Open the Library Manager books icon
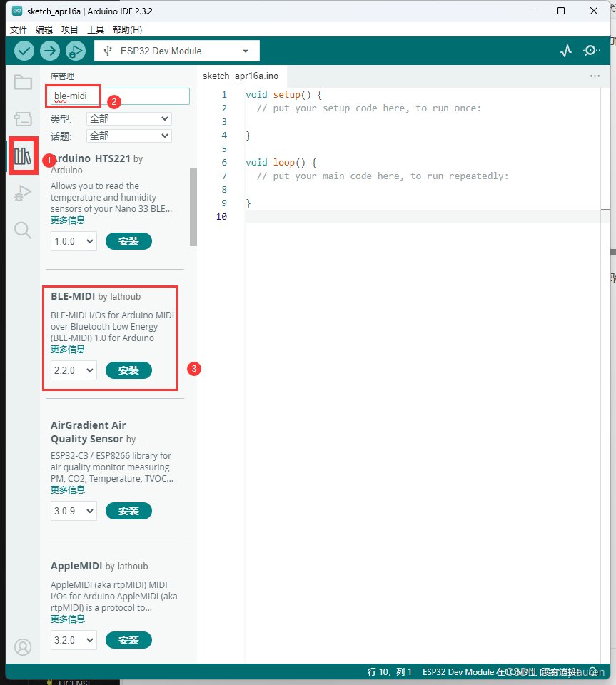616x685 pixels. 23,156
